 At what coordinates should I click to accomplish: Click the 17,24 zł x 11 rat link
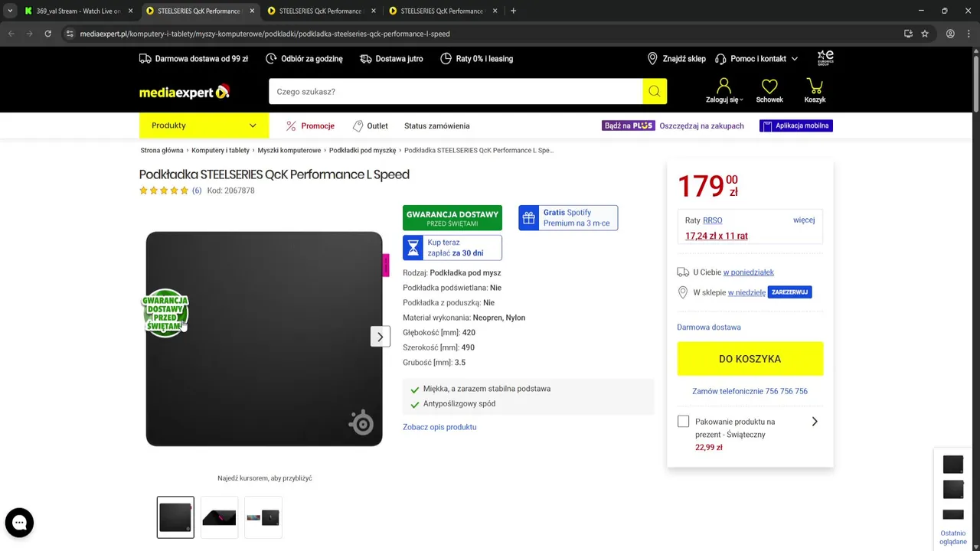pyautogui.click(x=717, y=236)
